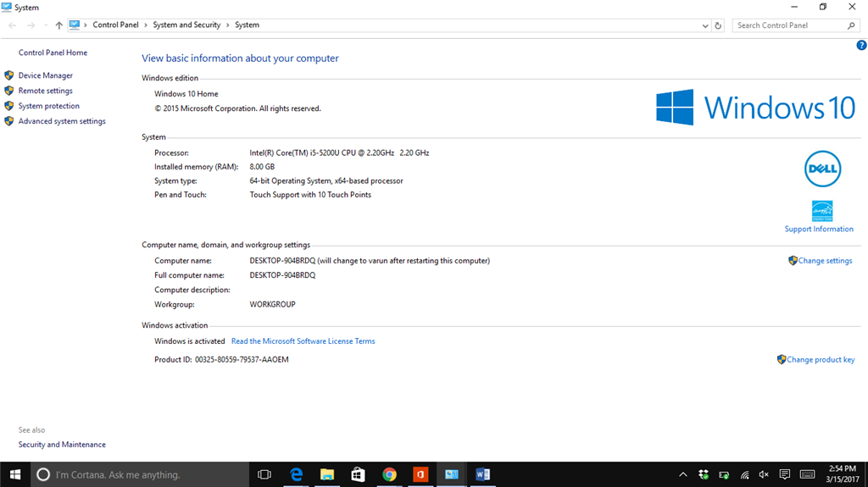Expand the address bar history dropdown

(x=704, y=25)
